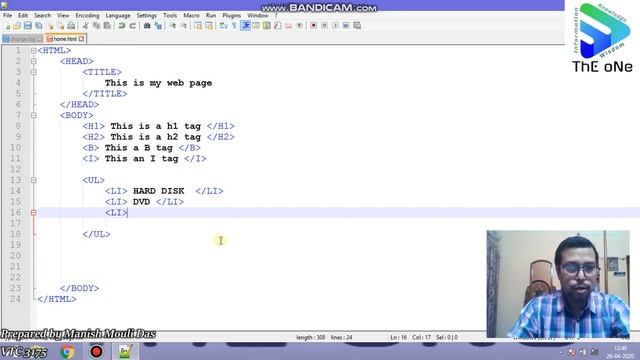
Task: Click 'length : 308' in status bar
Action: (x=311, y=338)
